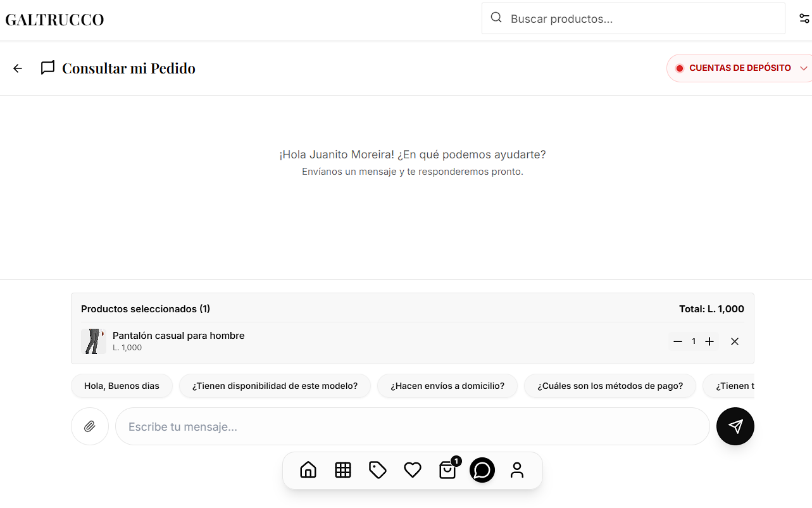Image resolution: width=812 pixels, height=508 pixels.
Task: Select quick reply Hola, Buenos dias
Action: (x=122, y=385)
